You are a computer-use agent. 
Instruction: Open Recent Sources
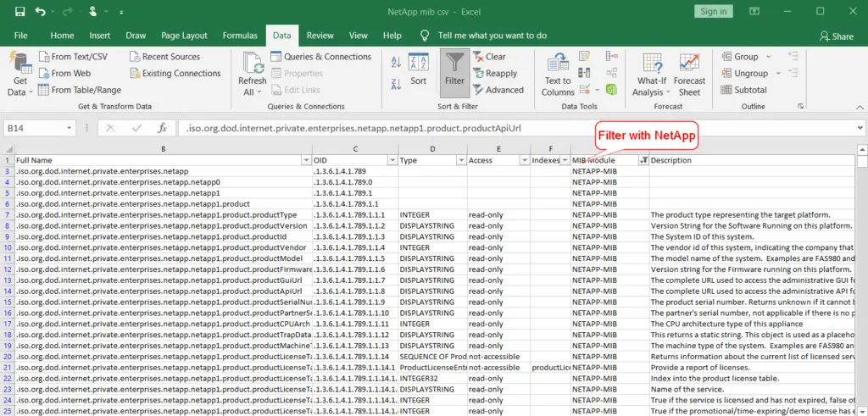tap(165, 57)
